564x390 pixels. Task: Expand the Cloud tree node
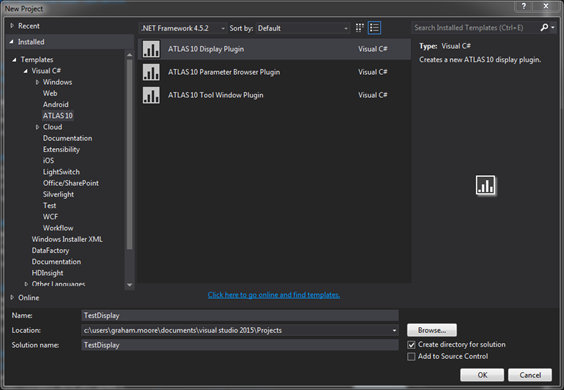(x=37, y=127)
